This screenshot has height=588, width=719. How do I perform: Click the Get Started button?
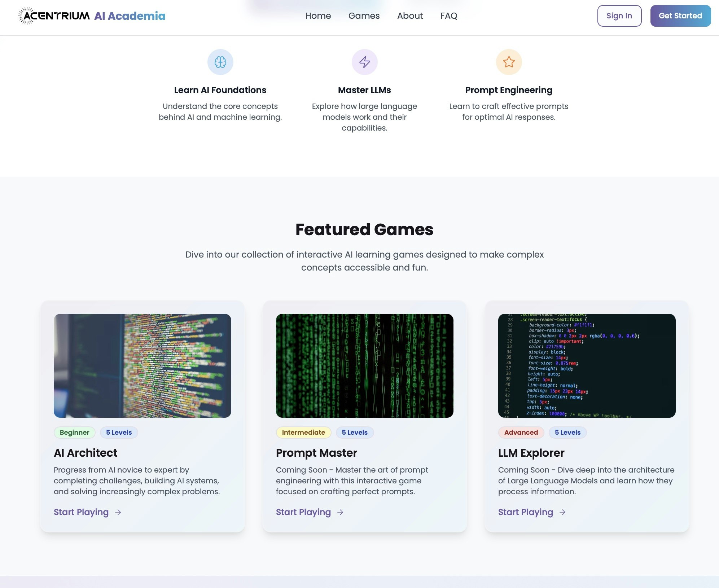(680, 16)
